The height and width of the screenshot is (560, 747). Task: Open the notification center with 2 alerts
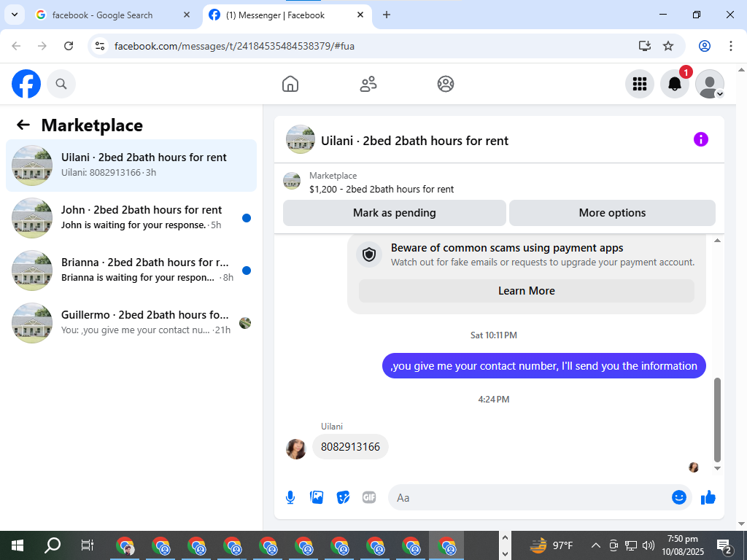coord(724,545)
